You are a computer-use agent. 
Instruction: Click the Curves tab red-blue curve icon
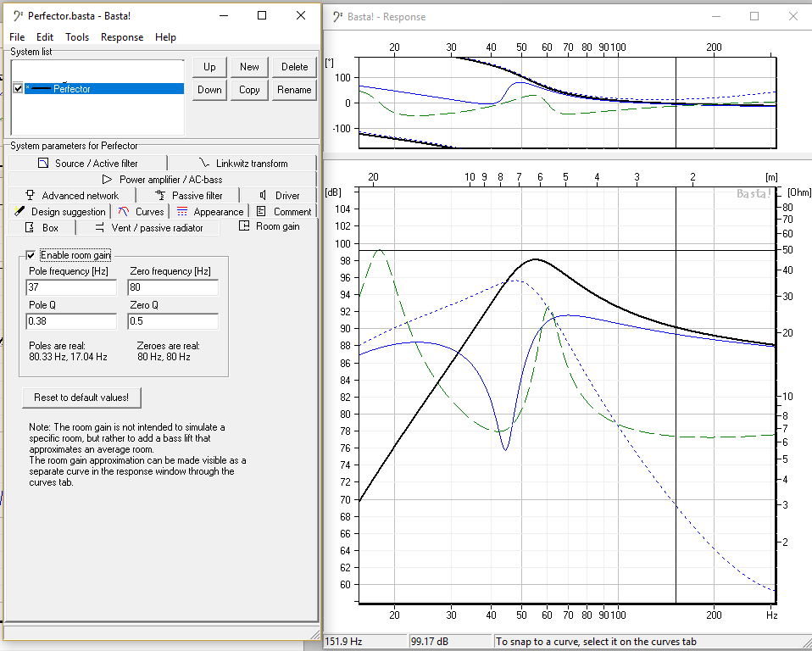point(123,211)
